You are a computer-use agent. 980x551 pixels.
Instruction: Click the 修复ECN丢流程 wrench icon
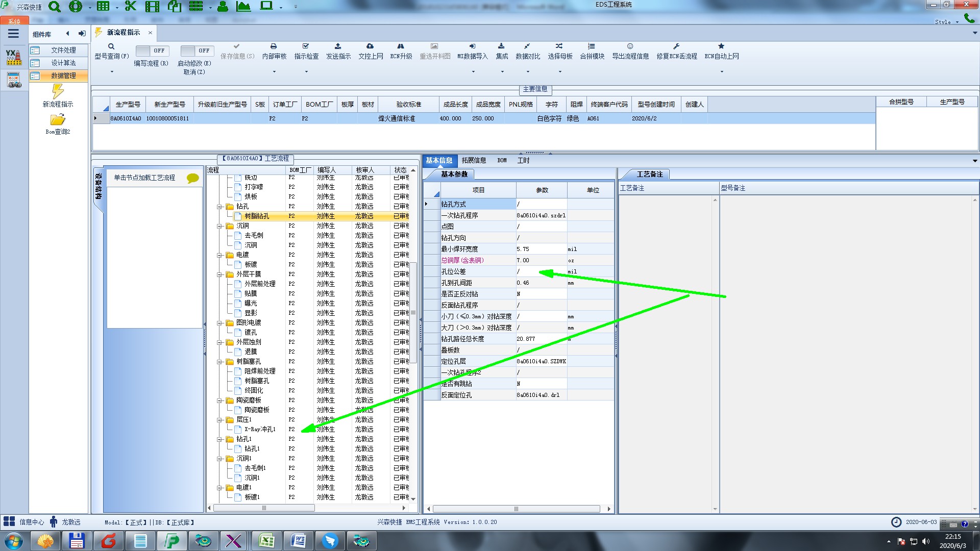(676, 46)
